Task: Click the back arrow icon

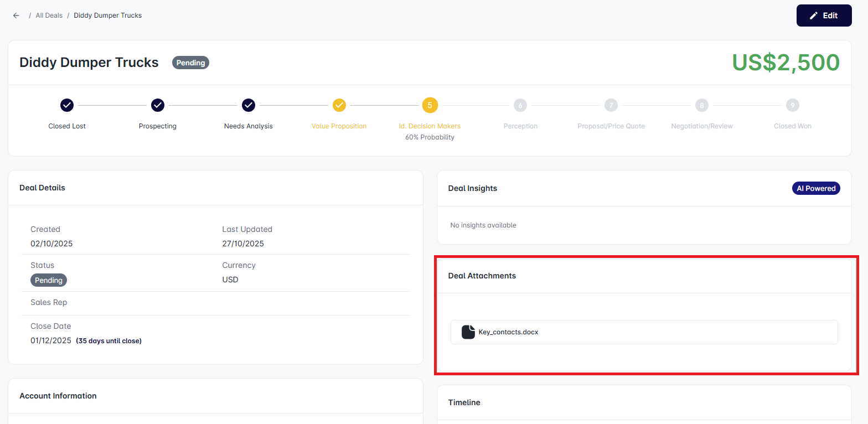Action: (x=16, y=15)
